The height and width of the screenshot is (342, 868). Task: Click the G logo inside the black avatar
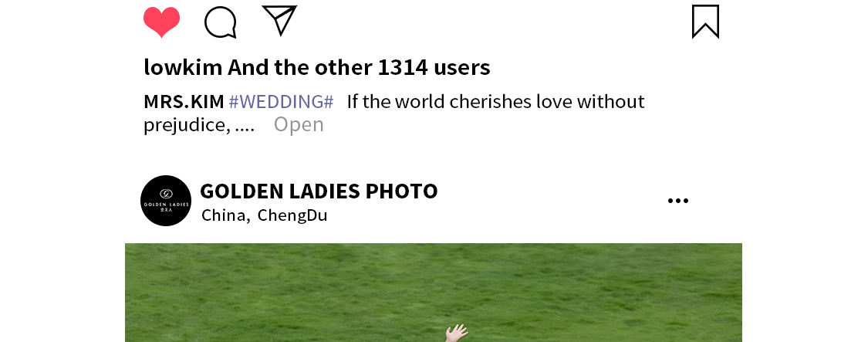(x=166, y=194)
